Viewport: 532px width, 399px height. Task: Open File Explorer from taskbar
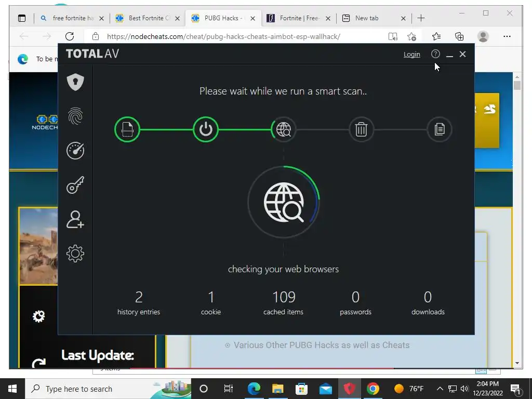pos(277,389)
